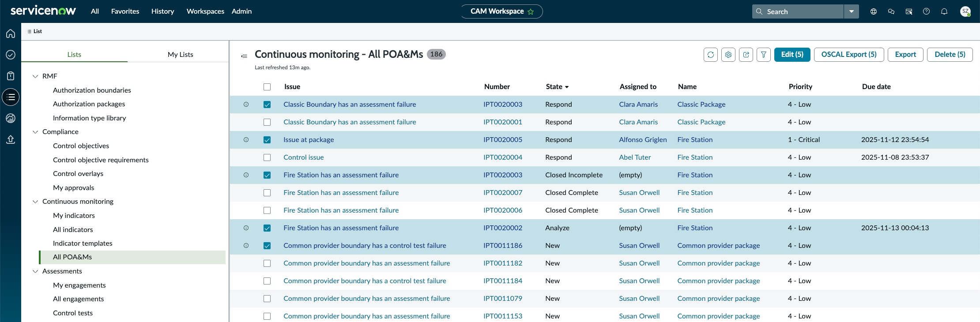This screenshot has height=322, width=980.
Task: Open the List breadcrumb tab
Action: [34, 31]
